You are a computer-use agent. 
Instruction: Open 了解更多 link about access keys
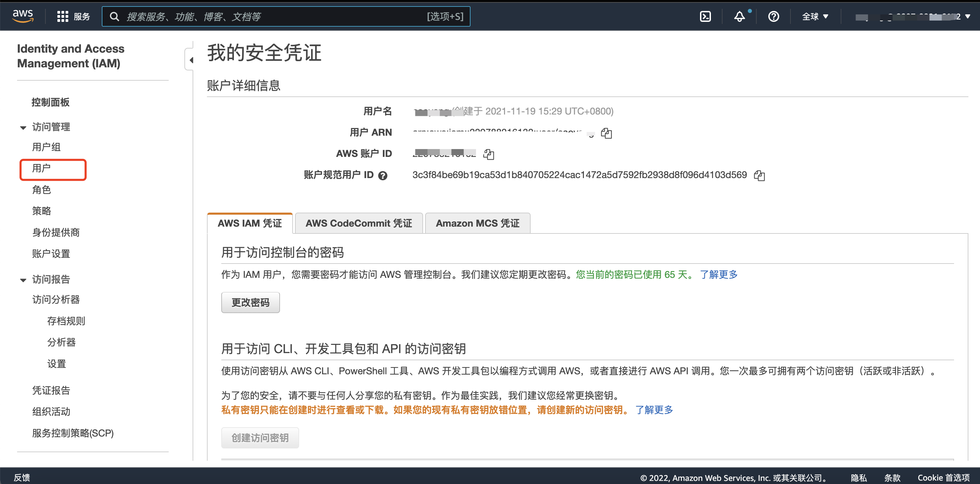click(654, 410)
